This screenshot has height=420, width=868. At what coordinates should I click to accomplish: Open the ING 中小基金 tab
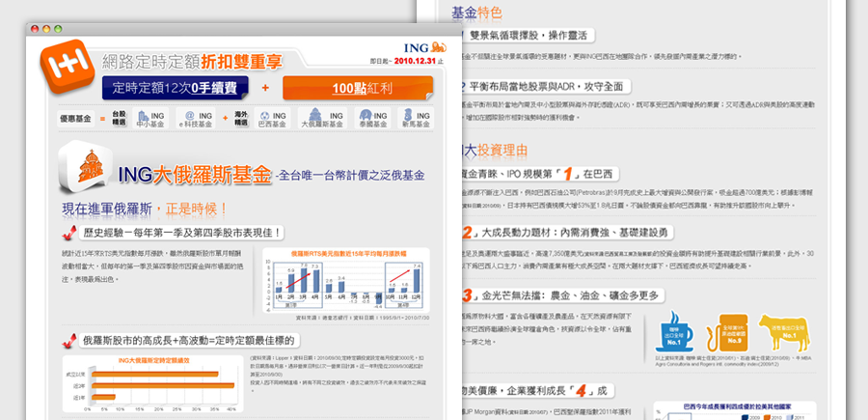150,119
